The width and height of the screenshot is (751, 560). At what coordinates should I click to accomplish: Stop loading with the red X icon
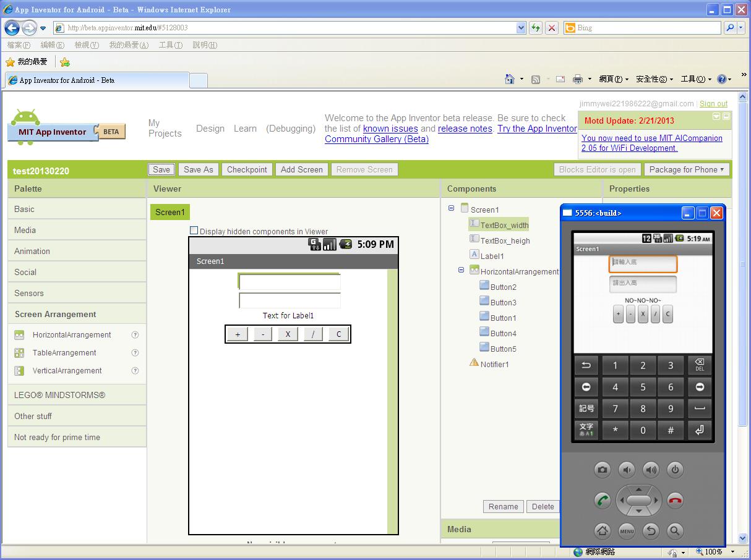coord(552,28)
